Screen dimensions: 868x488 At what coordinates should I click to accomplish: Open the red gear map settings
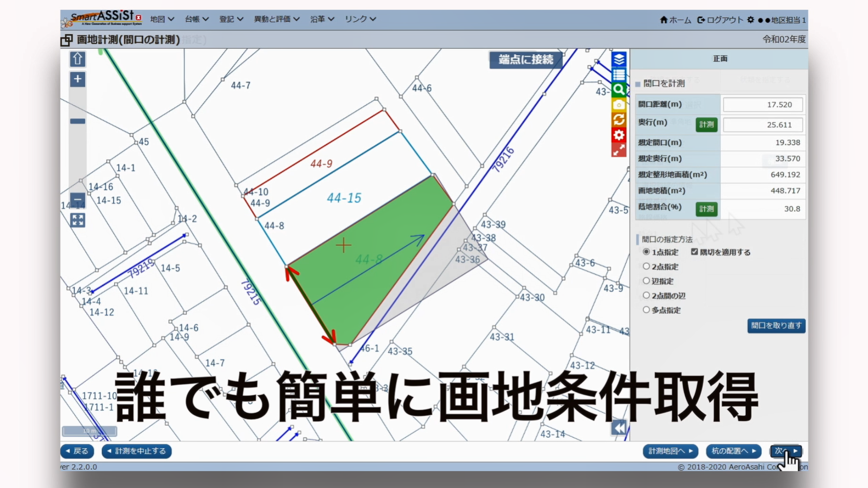click(x=619, y=135)
